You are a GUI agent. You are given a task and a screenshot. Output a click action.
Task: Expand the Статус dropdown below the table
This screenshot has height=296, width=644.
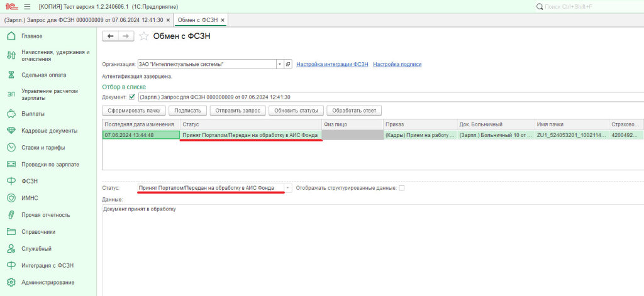click(x=288, y=188)
